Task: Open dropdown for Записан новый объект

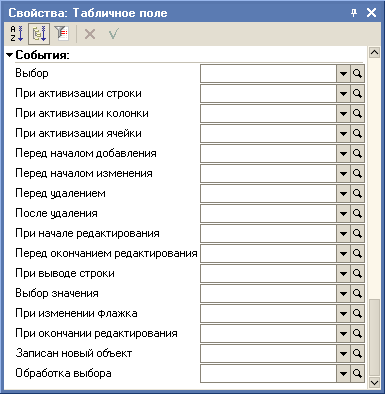Action: pyautogui.click(x=343, y=354)
